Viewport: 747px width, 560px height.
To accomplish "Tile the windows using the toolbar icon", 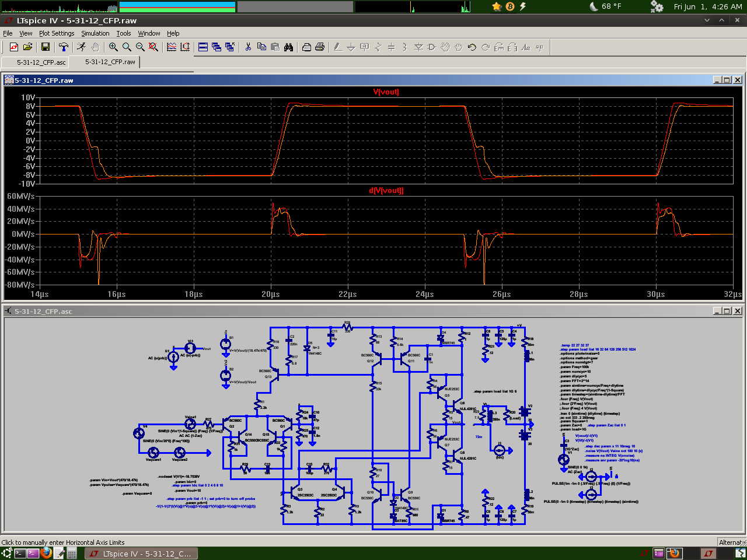I will click(203, 47).
